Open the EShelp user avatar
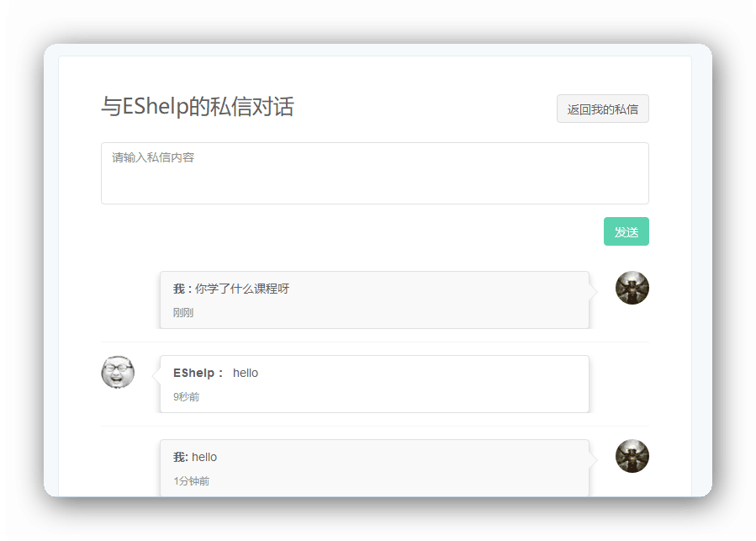 (x=118, y=372)
